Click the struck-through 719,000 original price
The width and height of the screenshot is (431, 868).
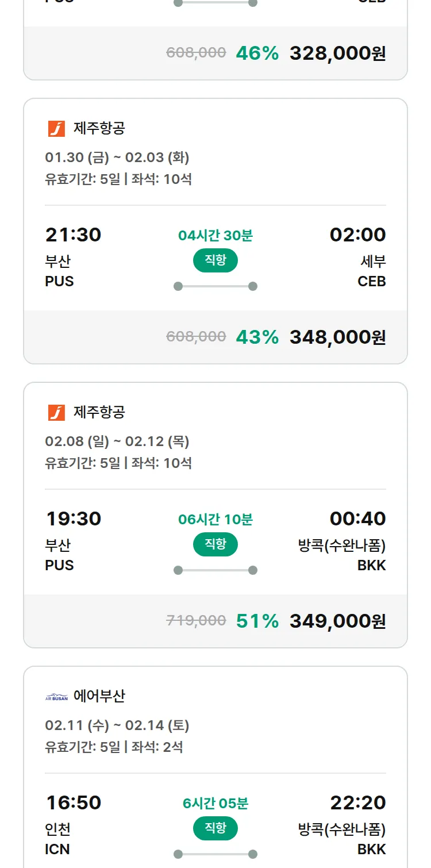point(196,620)
